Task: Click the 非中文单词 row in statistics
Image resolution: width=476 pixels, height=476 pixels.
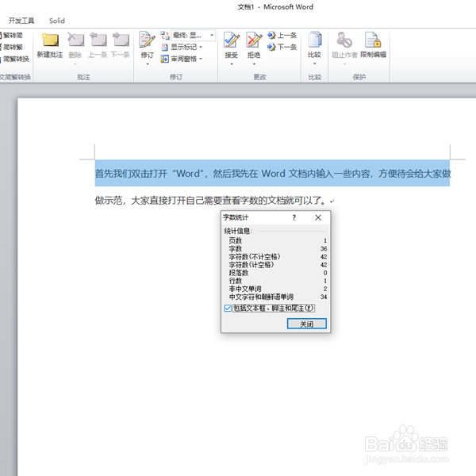Action: coord(278,289)
